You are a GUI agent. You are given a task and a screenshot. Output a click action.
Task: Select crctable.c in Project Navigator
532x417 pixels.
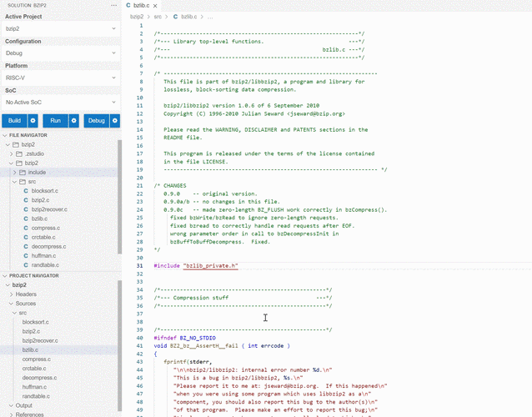click(x=36, y=369)
